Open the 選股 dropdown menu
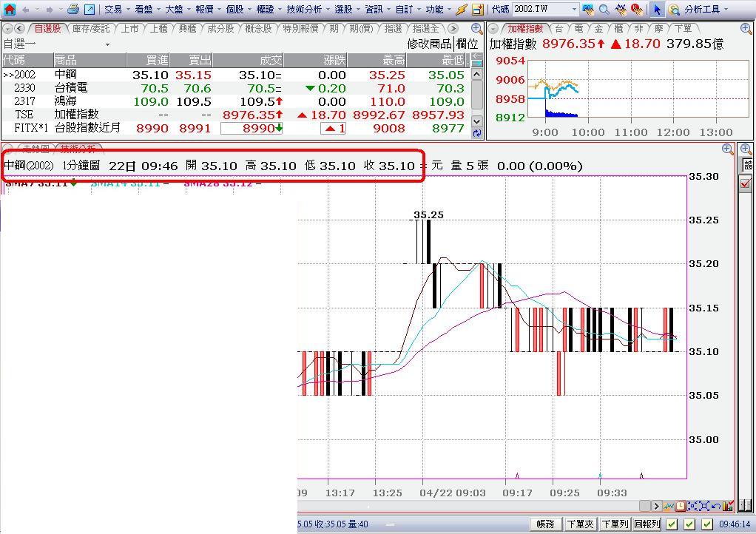This screenshot has height=534, width=756. (347, 9)
